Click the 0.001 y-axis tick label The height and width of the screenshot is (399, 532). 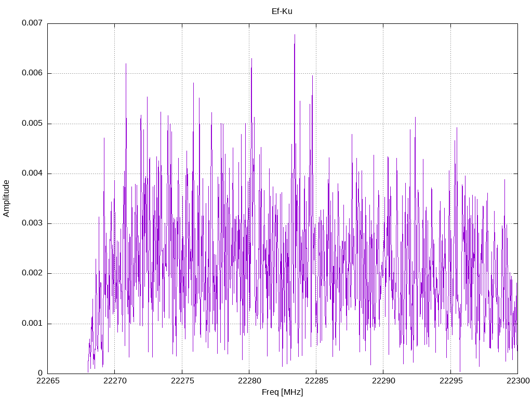(32, 323)
